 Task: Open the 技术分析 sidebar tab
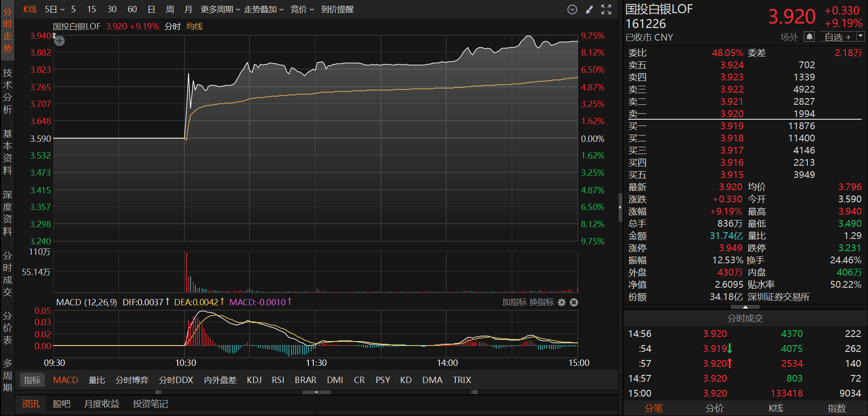pyautogui.click(x=7, y=91)
